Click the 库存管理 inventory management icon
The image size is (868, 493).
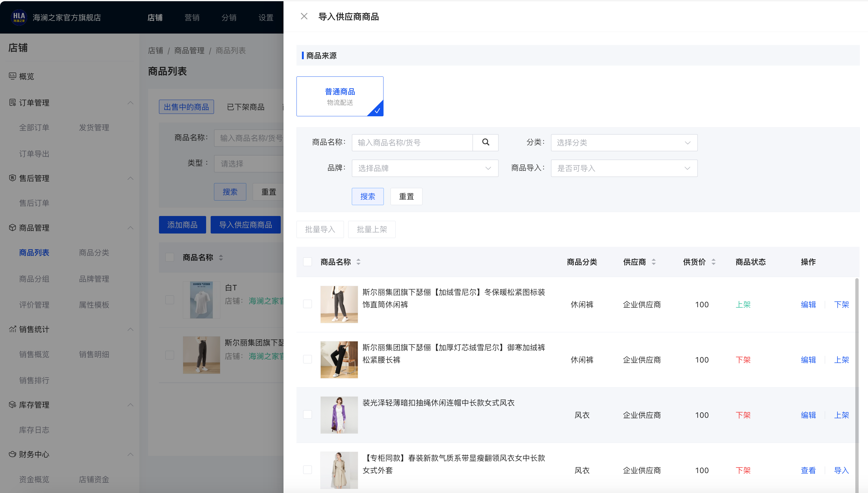coord(12,404)
